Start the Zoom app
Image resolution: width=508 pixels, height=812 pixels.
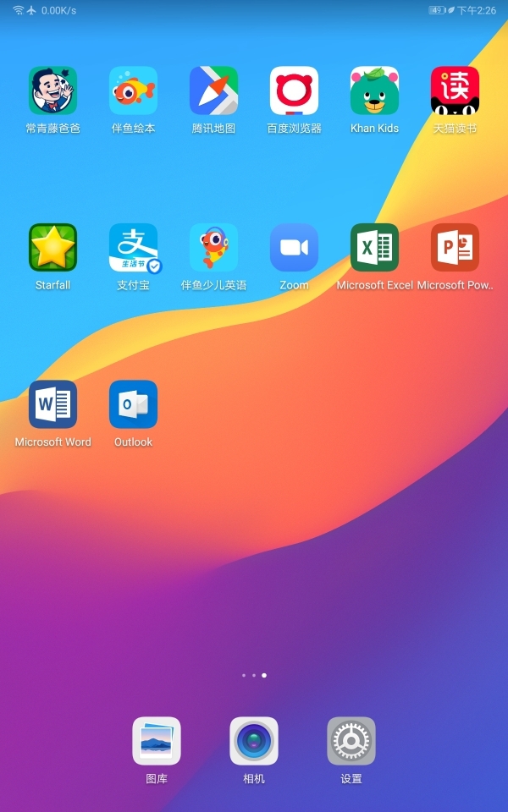[x=294, y=247]
